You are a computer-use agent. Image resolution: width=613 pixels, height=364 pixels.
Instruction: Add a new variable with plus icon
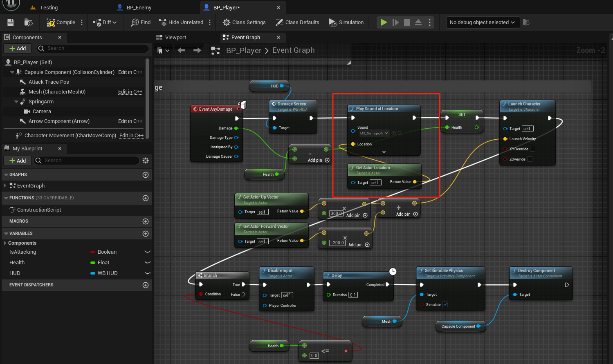coord(146,234)
